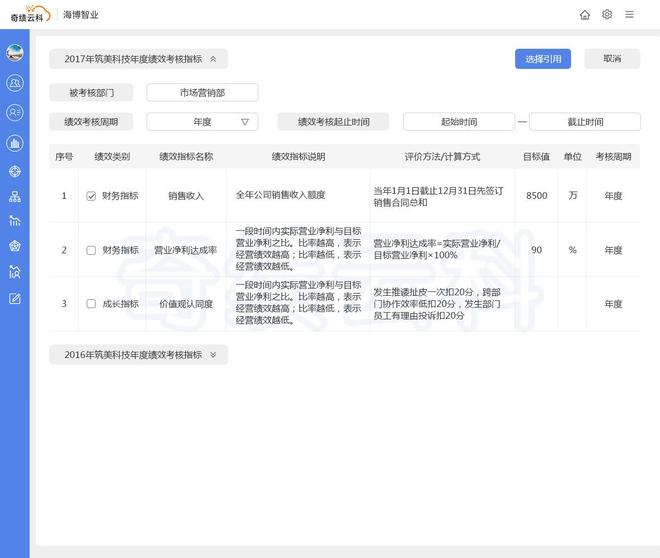The image size is (660, 558).
Task: Click the 成长指标 category text
Action: (x=120, y=304)
